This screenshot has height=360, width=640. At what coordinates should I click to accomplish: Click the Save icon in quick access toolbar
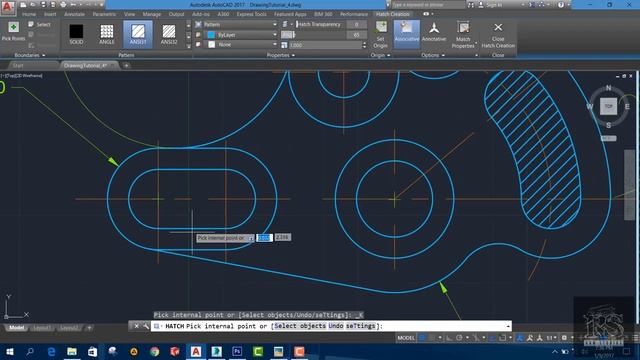coord(43,4)
